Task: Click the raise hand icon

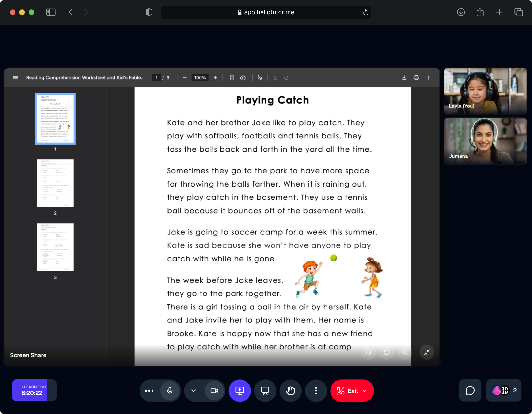Action: point(290,391)
